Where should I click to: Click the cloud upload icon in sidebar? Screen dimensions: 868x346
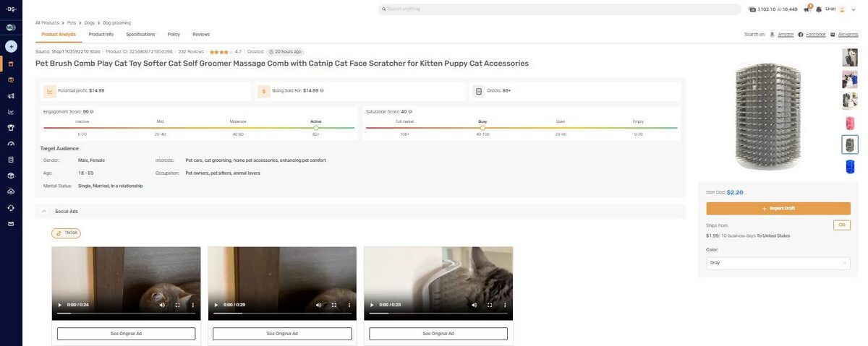11,191
